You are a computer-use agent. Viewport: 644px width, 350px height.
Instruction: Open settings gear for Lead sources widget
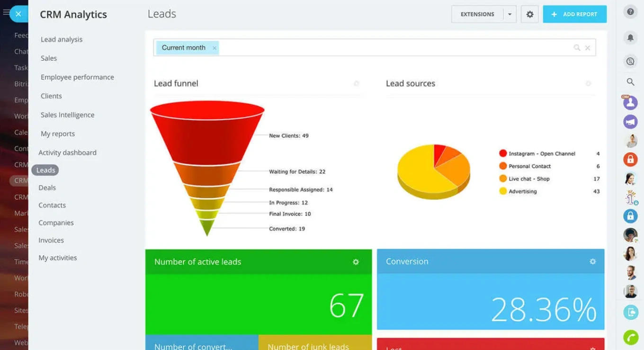tap(587, 83)
